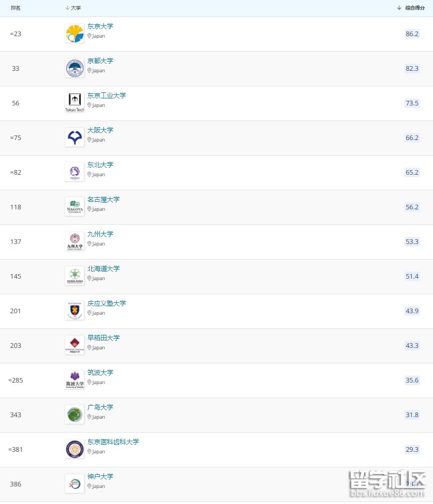Sort by the 大学 column header arrow

67,8
